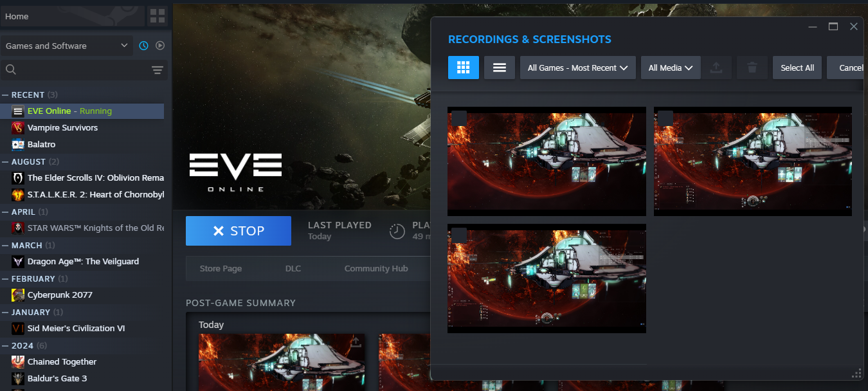The width and height of the screenshot is (868, 391).
Task: Click the upload icon in Recordings & Screenshots
Action: (x=715, y=68)
